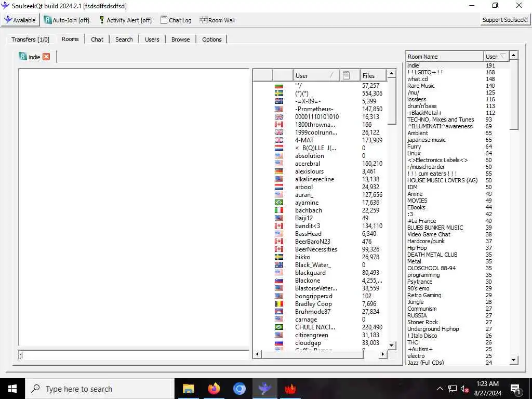Open Windows Start menu
This screenshot has height=399, width=532.
12,389
